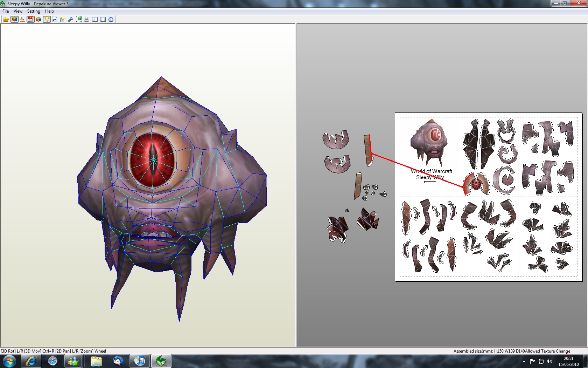Click the second colored cube icon in toolbar
588x368 pixels.
click(x=38, y=20)
